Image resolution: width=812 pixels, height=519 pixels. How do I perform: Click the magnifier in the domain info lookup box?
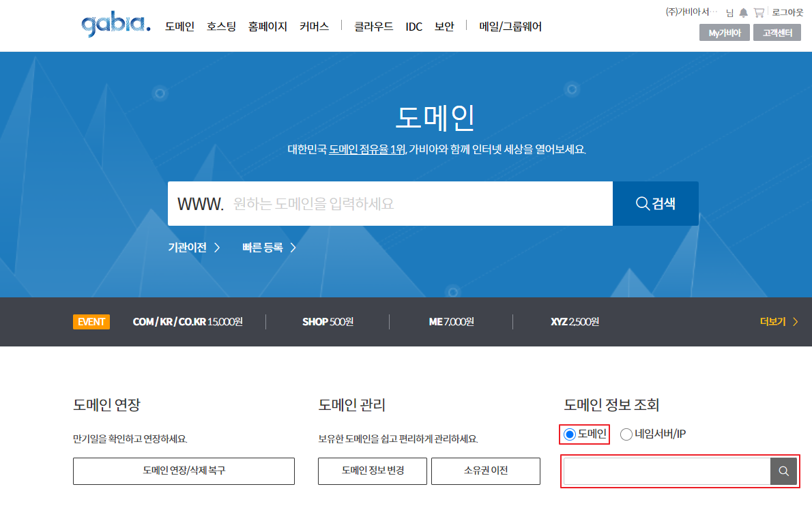[x=783, y=471]
